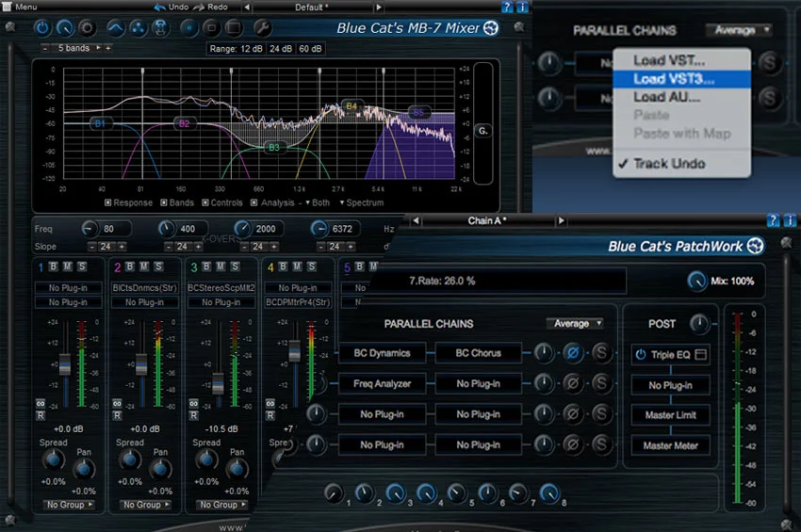Mute band 2 with its M button
The image size is (801, 532).
pyautogui.click(x=144, y=266)
